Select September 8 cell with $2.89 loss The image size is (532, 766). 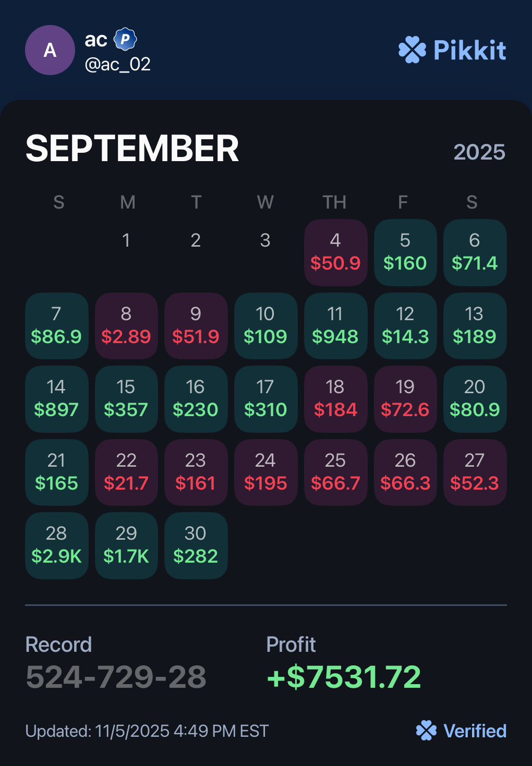[126, 326]
